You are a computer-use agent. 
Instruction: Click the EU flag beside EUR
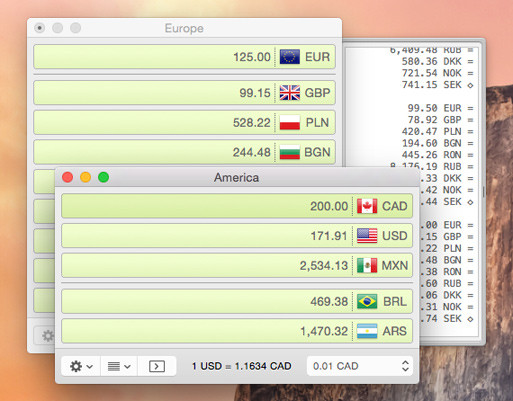(289, 57)
